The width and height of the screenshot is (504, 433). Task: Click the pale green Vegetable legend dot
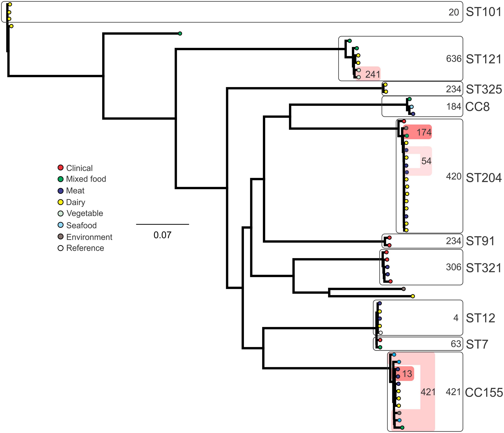tap(60, 213)
